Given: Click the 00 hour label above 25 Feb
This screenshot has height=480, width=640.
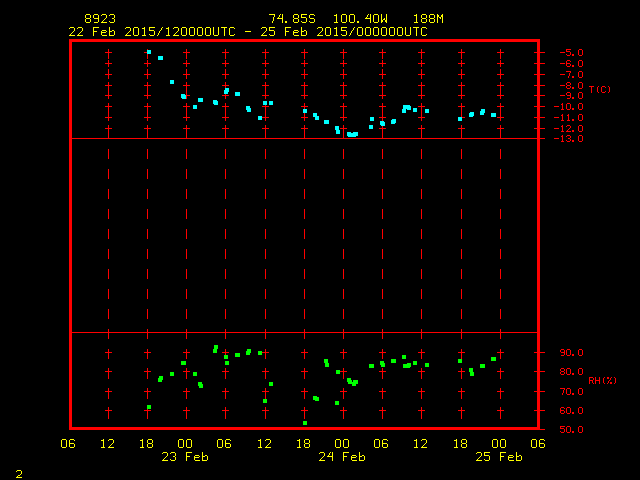Looking at the screenshot, I should pos(499,444).
